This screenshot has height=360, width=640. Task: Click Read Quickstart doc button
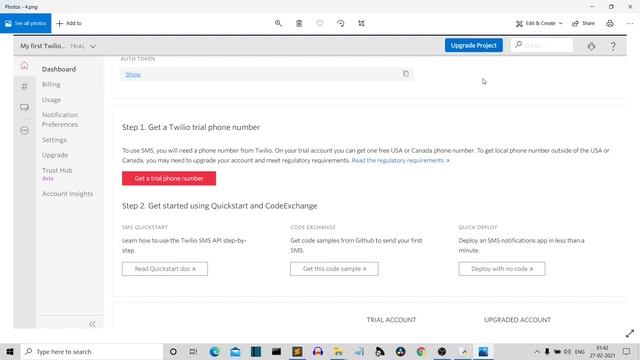[x=165, y=269]
